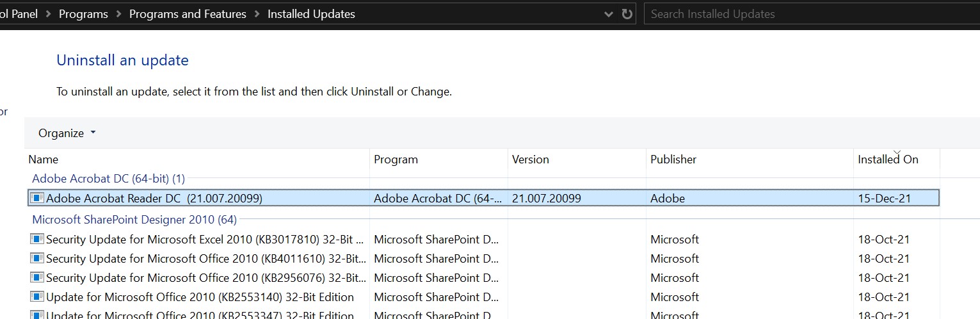Click version cell 21.007.20099
This screenshot has width=980, height=319.
coord(547,199)
